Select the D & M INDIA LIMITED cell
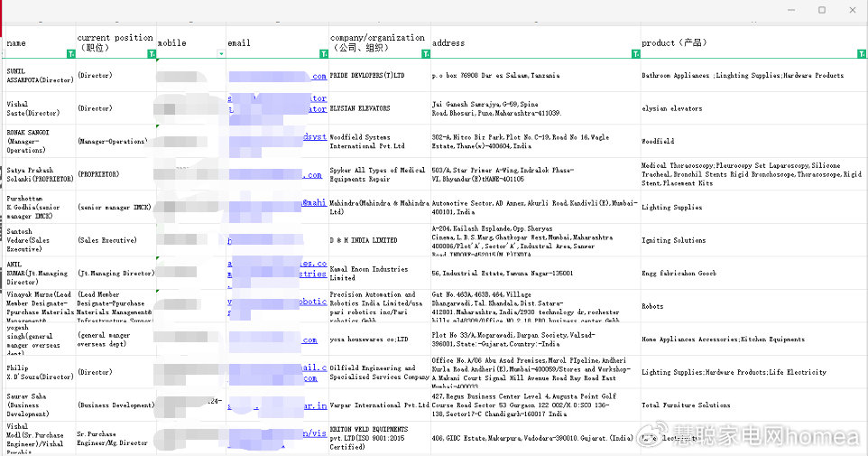Image resolution: width=868 pixels, height=456 pixels. 380,240
